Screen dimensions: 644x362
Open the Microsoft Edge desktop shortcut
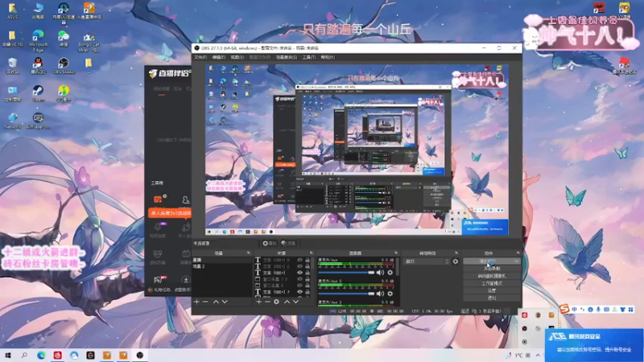tap(38, 41)
